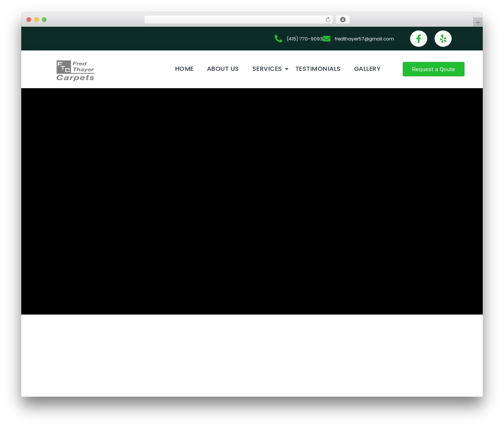504x427 pixels.
Task: Click the fredthayer57@gmail.com email link
Action: click(x=364, y=39)
